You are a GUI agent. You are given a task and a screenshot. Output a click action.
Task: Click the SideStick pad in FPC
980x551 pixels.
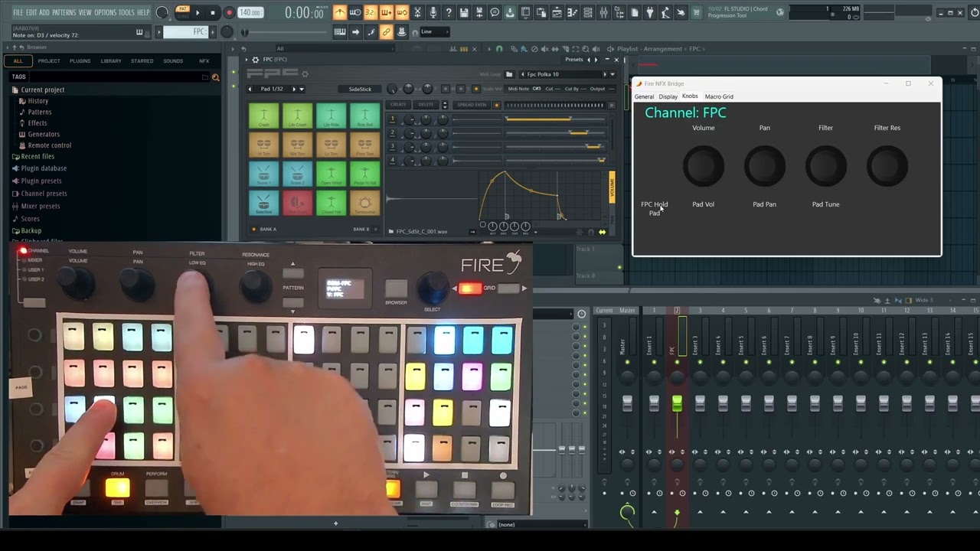263,203
